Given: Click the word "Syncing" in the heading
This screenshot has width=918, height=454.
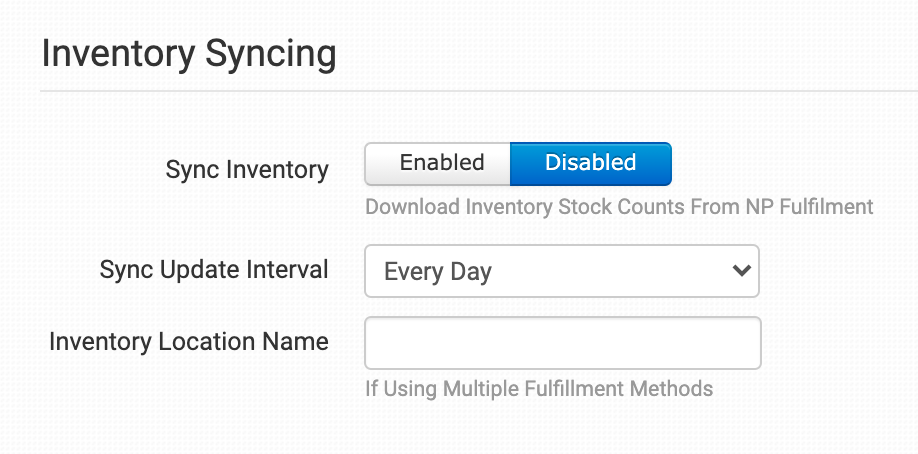Looking at the screenshot, I should 271,54.
